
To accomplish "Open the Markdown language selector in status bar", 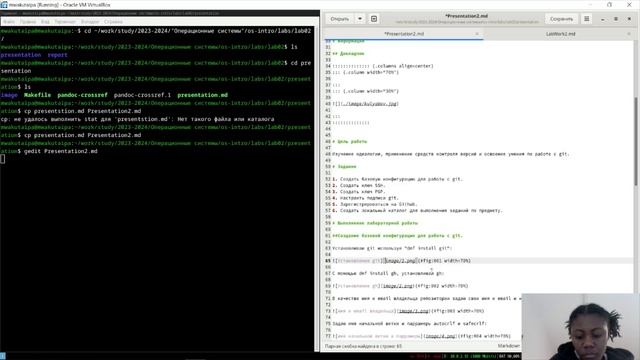I will pos(509,346).
